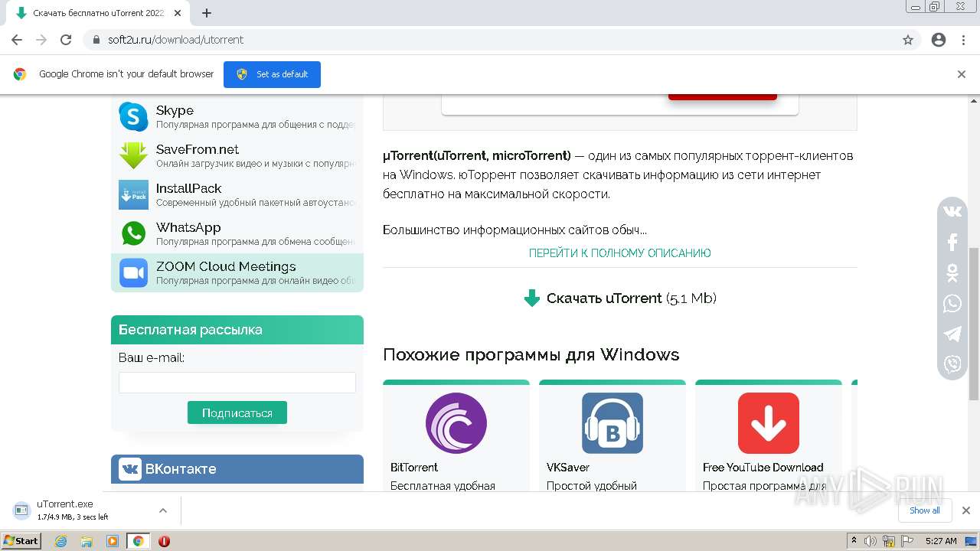Open the Chrome three-dot menu
Viewport: 980px width, 551px height.
963,40
